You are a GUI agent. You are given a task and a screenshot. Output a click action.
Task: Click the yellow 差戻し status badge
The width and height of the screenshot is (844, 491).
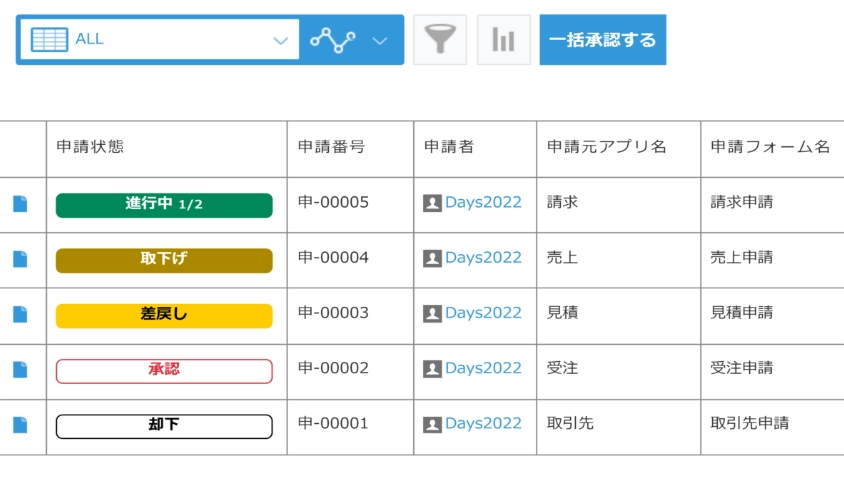pos(164,316)
